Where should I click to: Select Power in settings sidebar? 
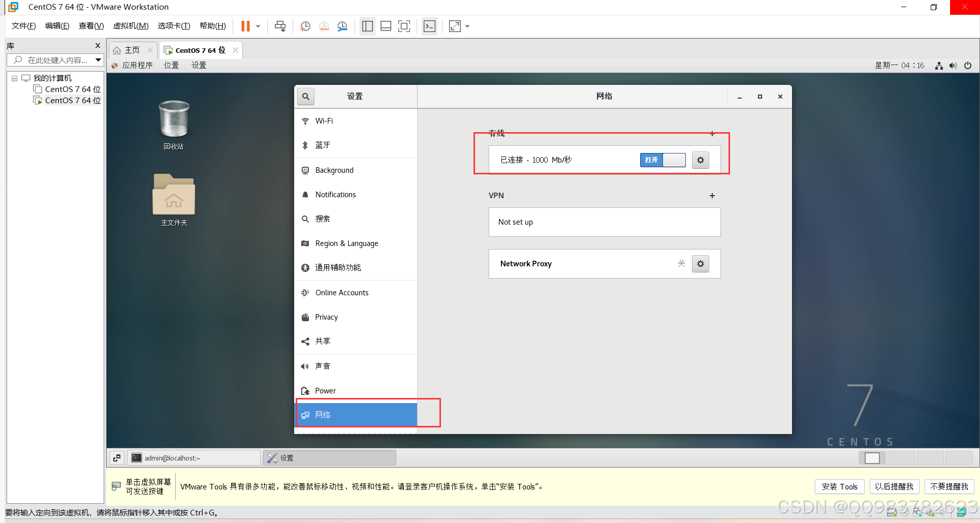(x=356, y=391)
